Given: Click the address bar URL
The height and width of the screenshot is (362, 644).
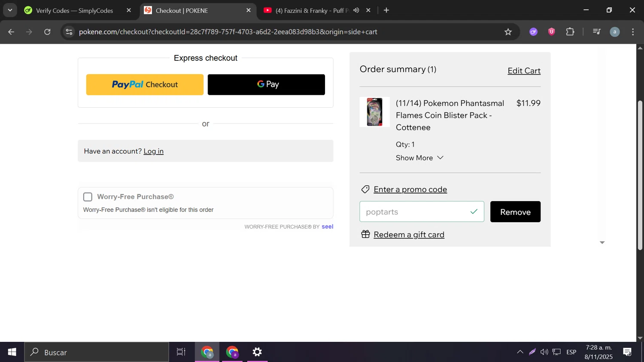Looking at the screenshot, I should coord(228,32).
